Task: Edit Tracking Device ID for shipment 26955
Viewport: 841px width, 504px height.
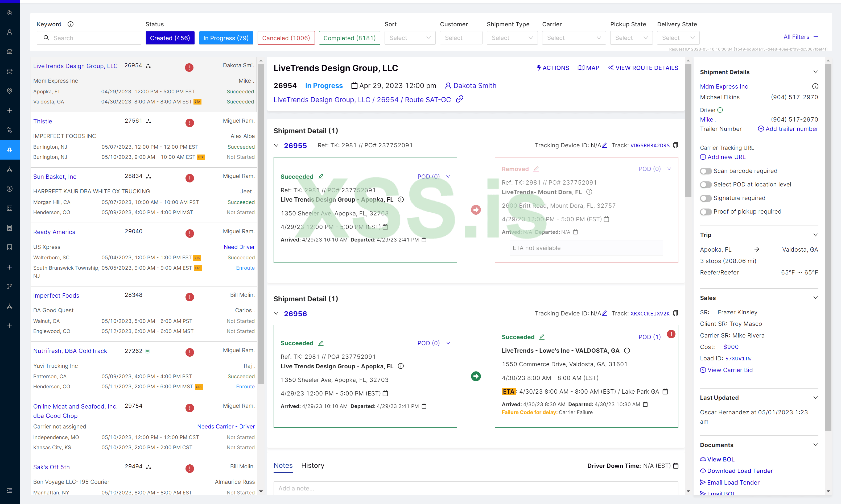Action: tap(604, 145)
